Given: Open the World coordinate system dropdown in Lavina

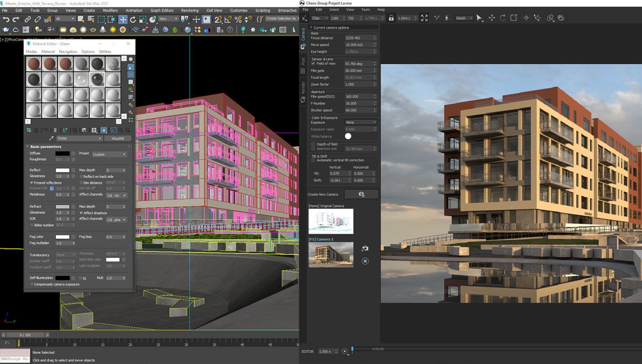Looking at the screenshot, I should pyautogui.click(x=464, y=18).
